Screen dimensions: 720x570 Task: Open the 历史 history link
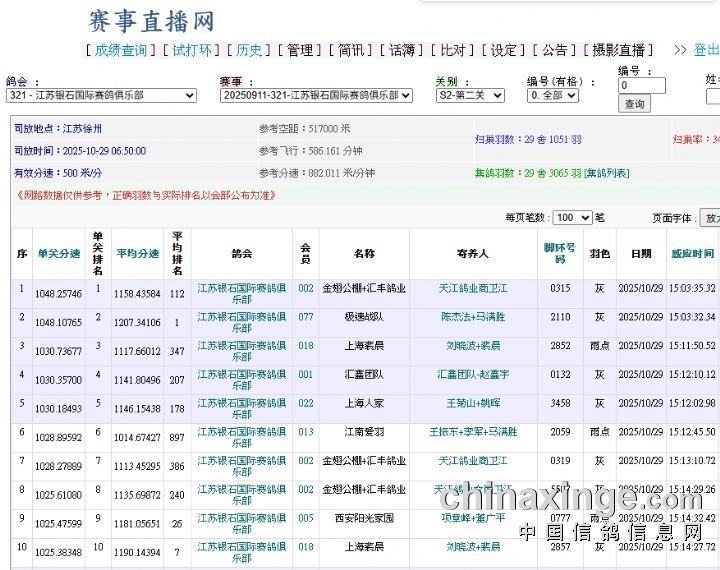[x=248, y=50]
